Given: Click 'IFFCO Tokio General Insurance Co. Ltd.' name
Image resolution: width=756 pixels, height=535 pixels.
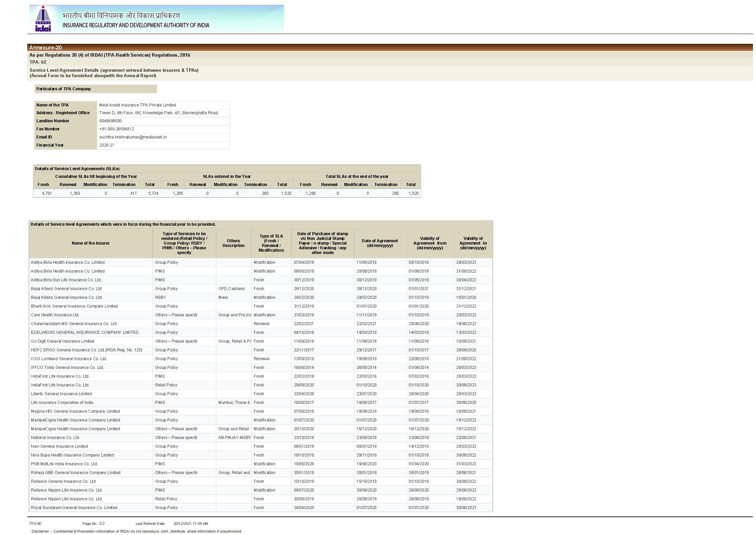Looking at the screenshot, I should point(67,368).
